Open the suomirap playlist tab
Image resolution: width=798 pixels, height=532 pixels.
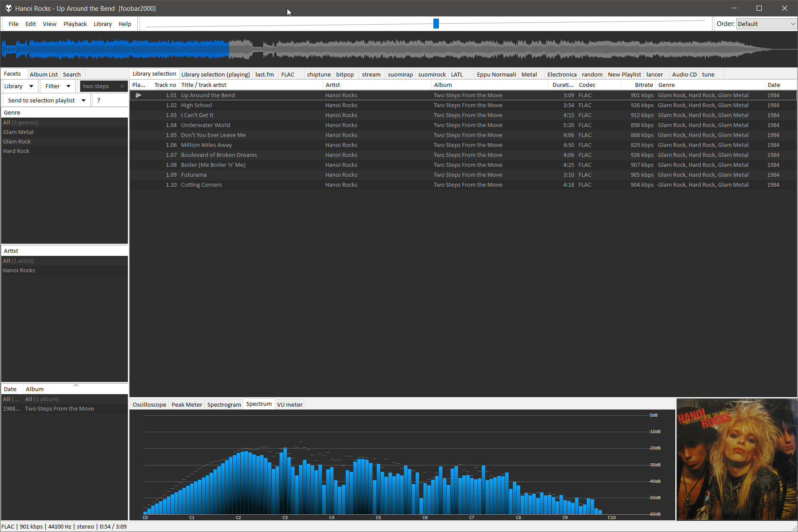[x=401, y=74]
